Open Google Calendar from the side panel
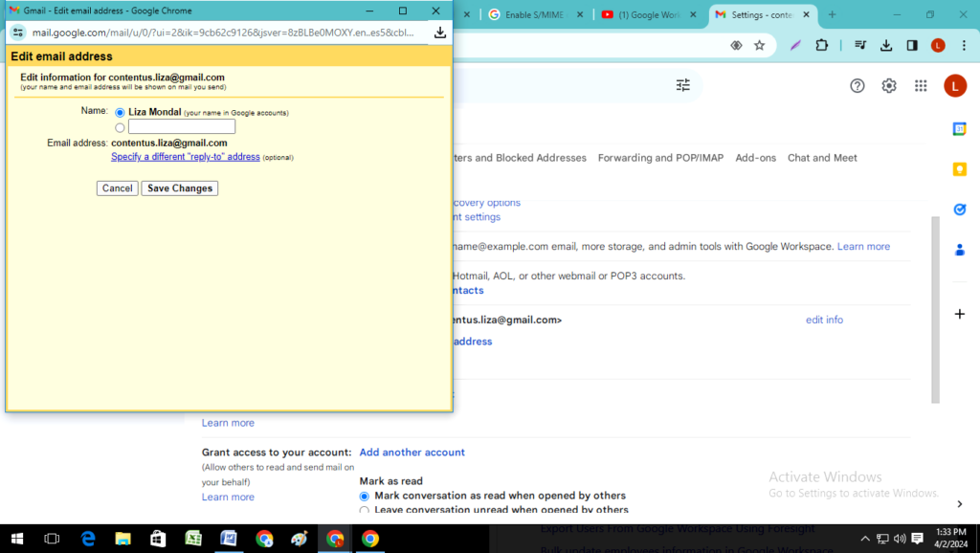 tap(959, 127)
